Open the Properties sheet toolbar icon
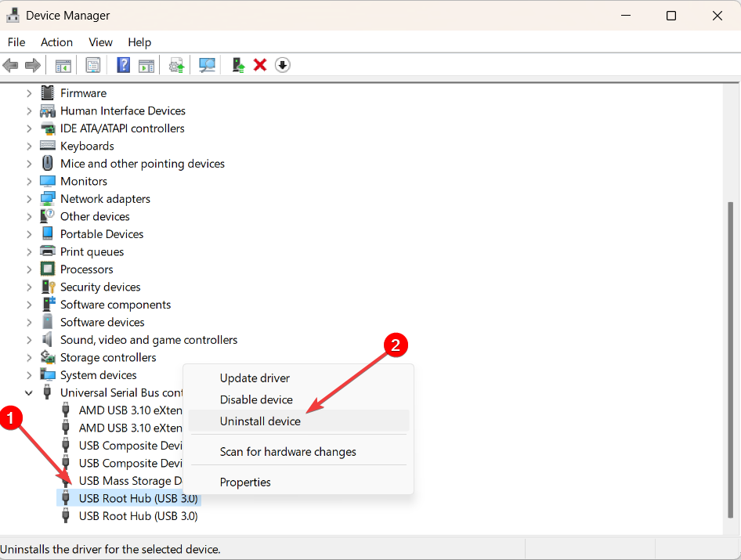This screenshot has width=741, height=560. point(93,65)
